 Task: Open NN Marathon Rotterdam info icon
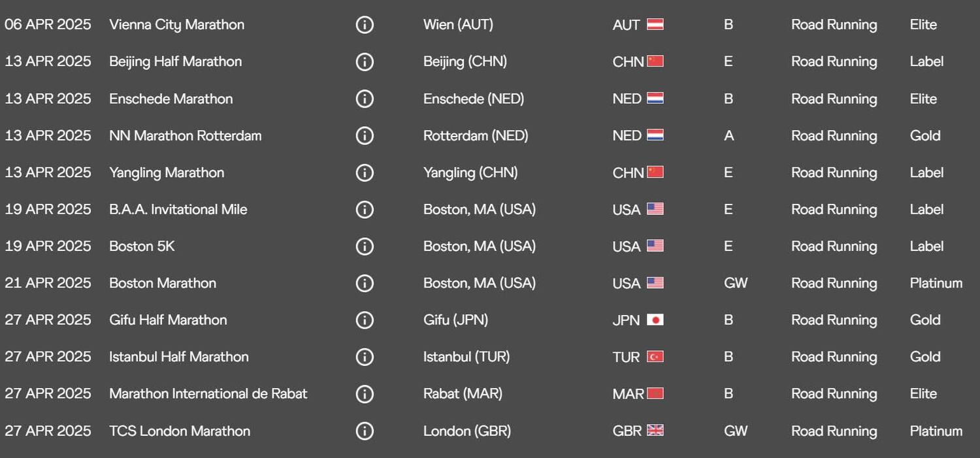click(x=365, y=136)
